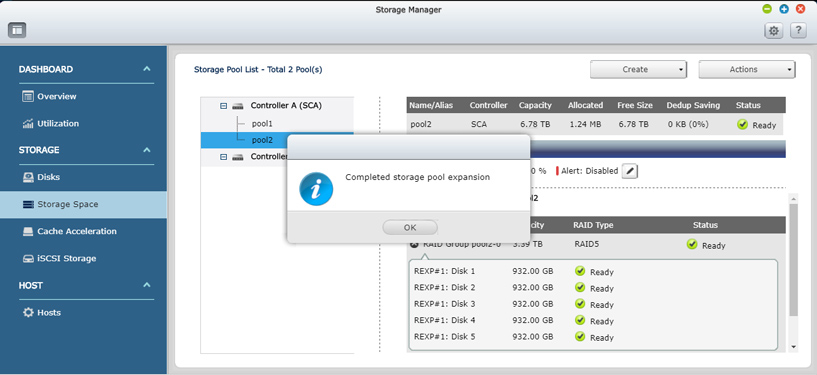Click the Name/Alias column header

pos(431,105)
